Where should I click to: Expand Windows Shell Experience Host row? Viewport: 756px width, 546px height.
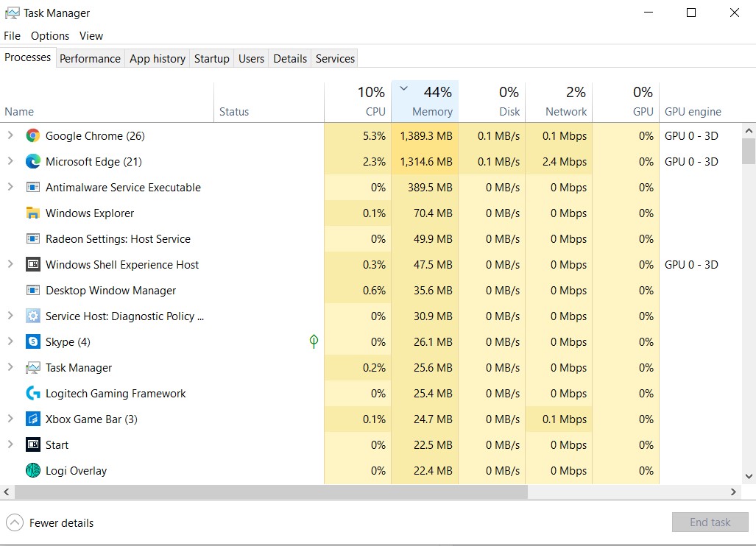10,264
